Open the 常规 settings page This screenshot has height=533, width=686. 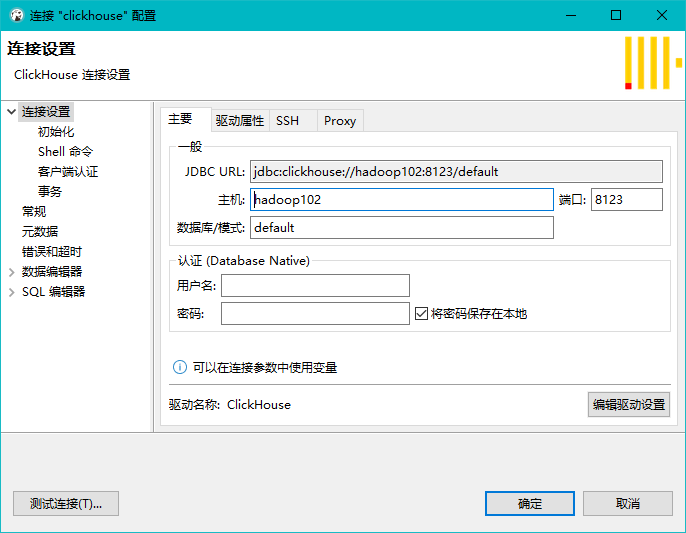click(x=34, y=212)
